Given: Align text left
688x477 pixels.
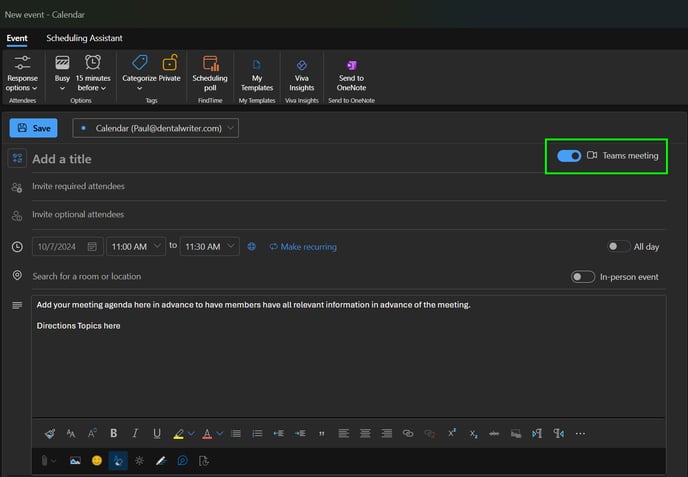Looking at the screenshot, I should [344, 434].
